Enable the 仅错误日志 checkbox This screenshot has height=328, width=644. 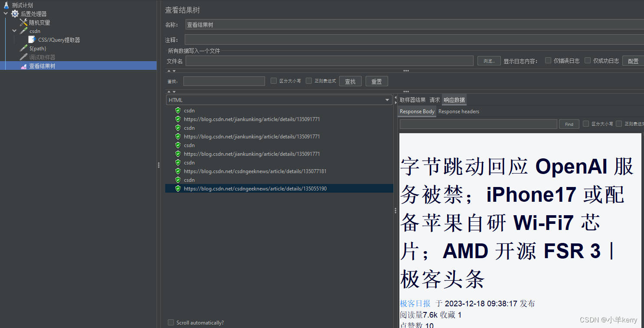point(548,61)
